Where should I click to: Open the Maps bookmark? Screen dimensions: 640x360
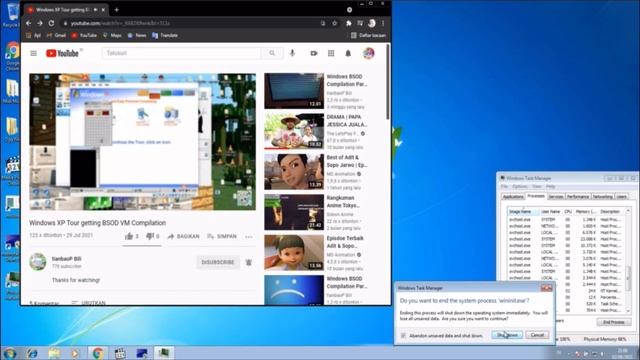112,36
